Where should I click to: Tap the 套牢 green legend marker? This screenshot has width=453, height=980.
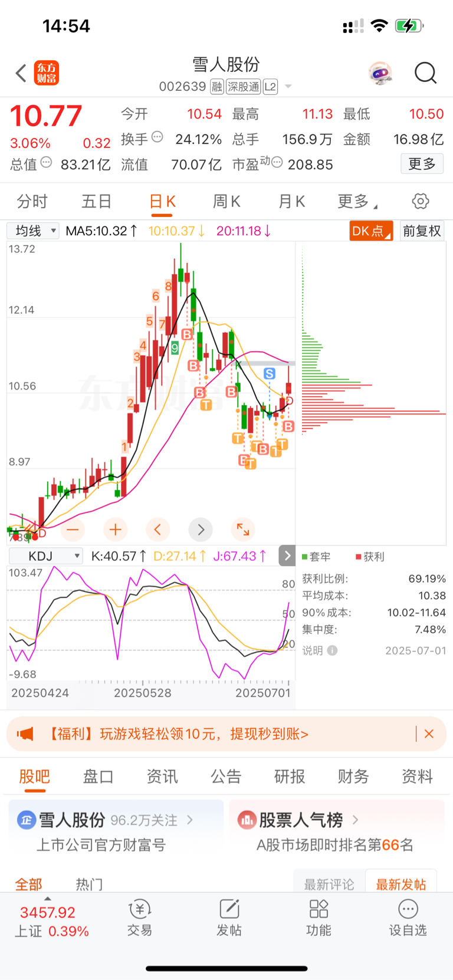(x=305, y=557)
